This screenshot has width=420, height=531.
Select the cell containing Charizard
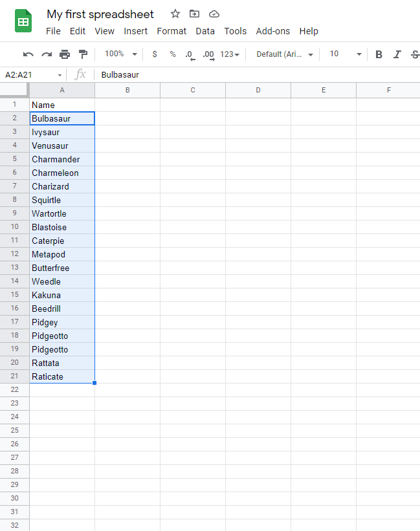coord(62,186)
